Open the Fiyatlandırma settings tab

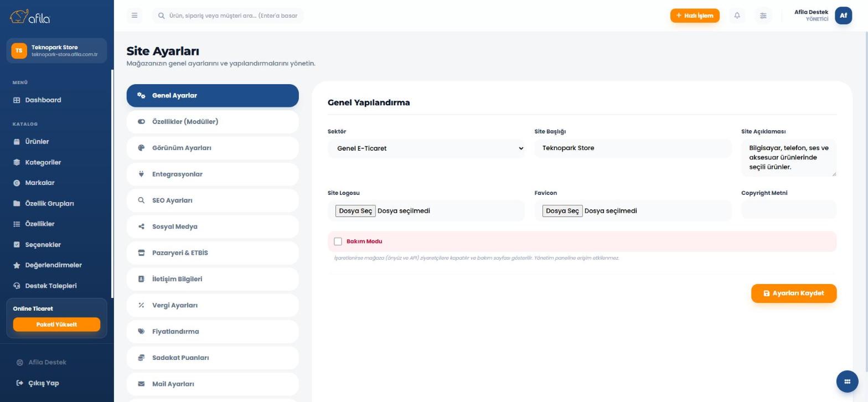(x=213, y=332)
